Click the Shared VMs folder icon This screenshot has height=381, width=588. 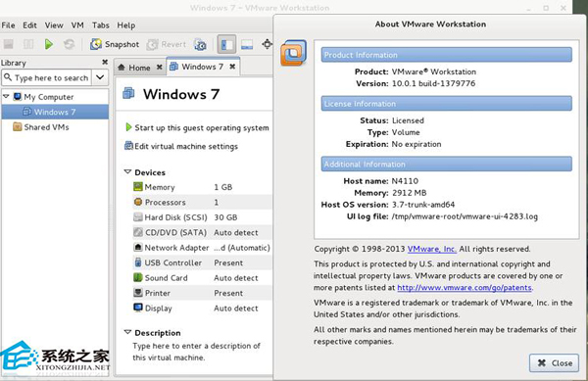click(18, 126)
